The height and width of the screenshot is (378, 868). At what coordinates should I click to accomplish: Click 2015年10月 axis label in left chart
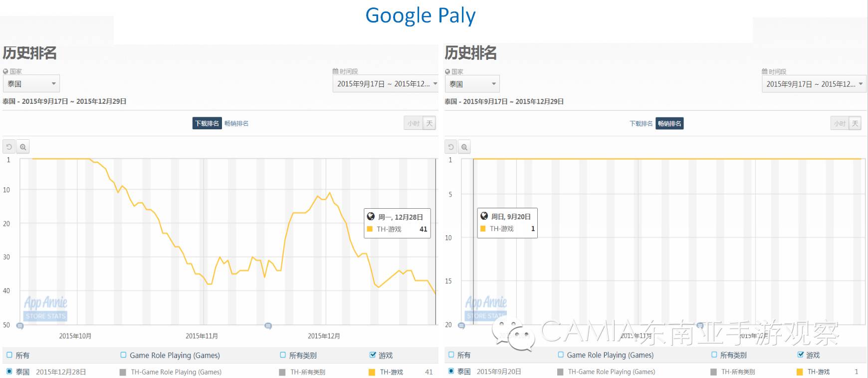click(75, 336)
